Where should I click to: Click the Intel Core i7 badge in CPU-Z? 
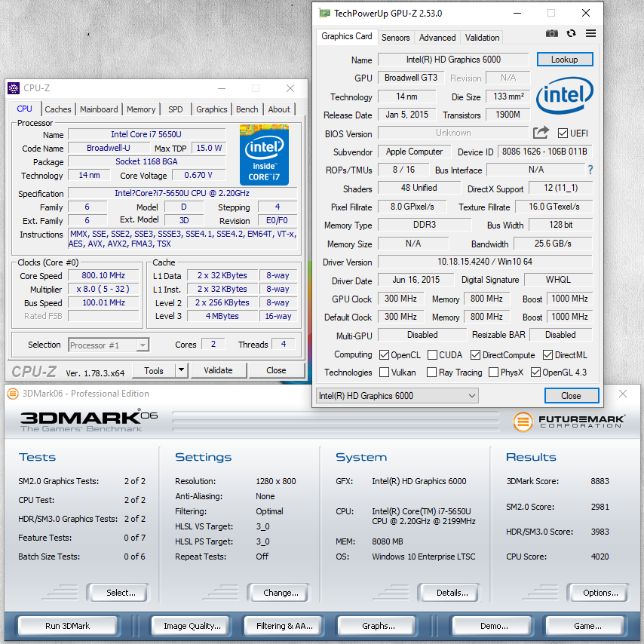pos(264,155)
